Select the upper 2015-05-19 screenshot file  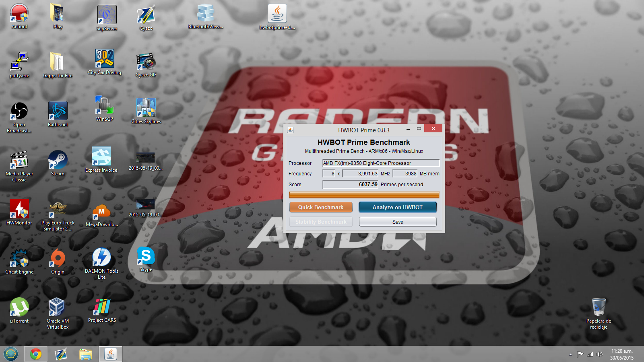[x=145, y=161]
